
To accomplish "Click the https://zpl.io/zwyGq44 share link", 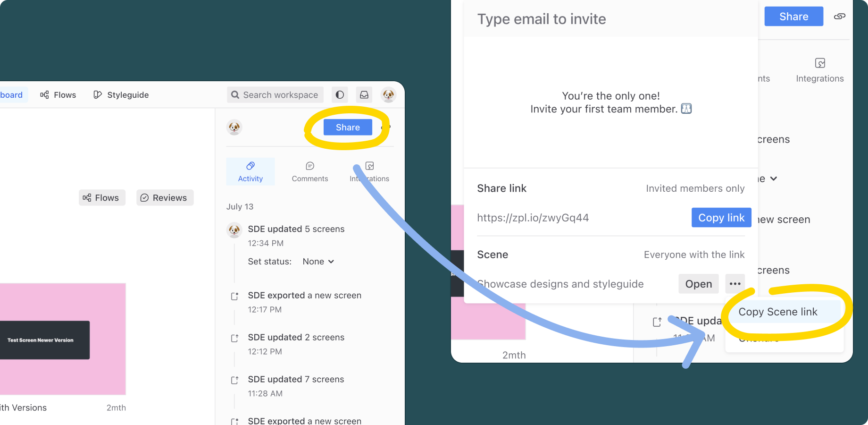I will pyautogui.click(x=533, y=218).
